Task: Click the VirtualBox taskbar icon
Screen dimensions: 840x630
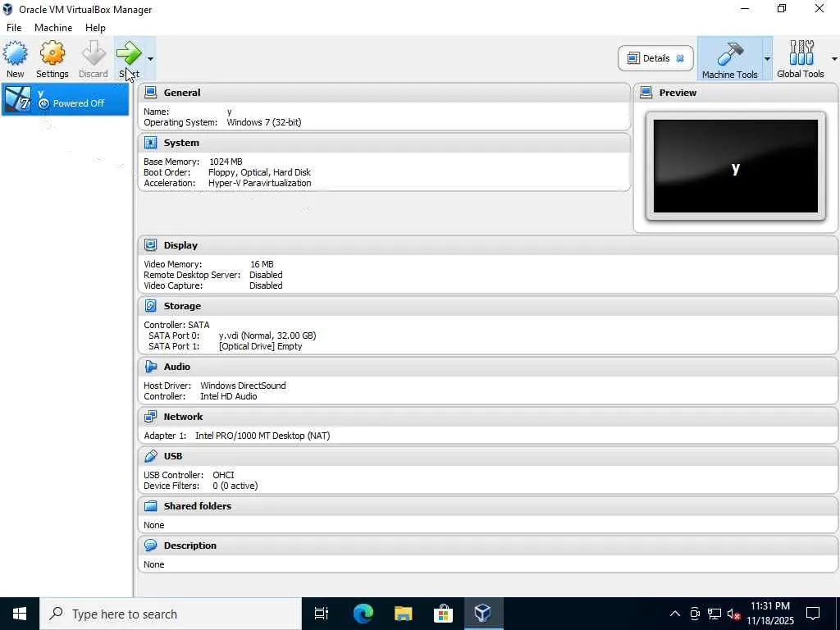Action: click(x=482, y=614)
